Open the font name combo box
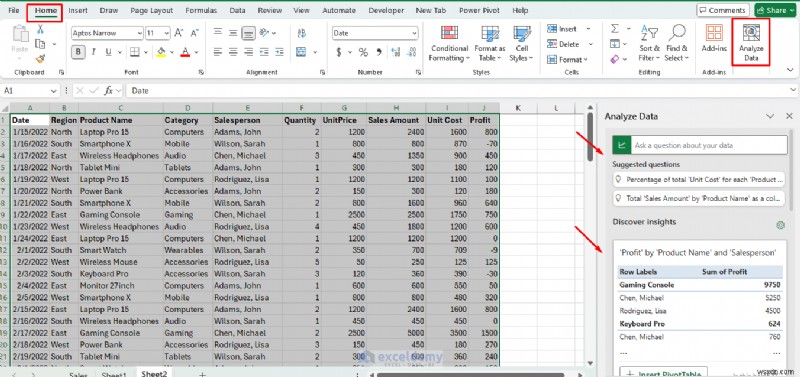This screenshot has height=377, width=800. coord(107,33)
